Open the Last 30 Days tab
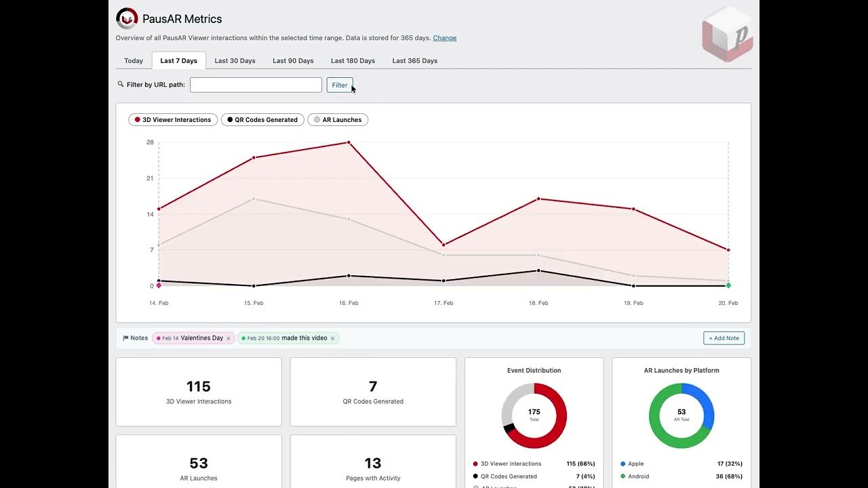Screen dimensions: 868x488 [x=235, y=61]
